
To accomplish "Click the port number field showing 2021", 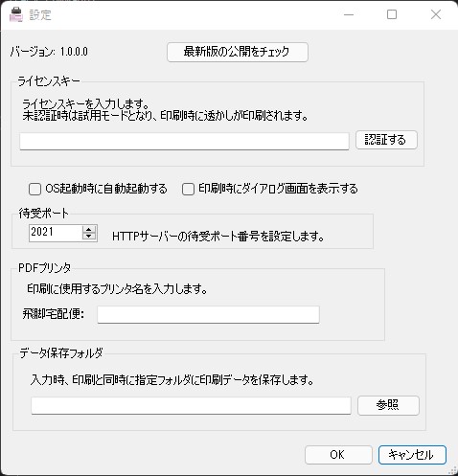I will click(56, 233).
